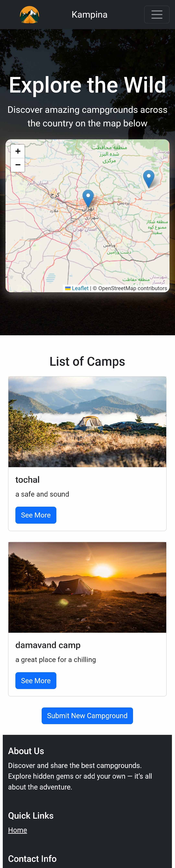Zoom out on the map
Screen dimensions: 175x868
tap(18, 165)
